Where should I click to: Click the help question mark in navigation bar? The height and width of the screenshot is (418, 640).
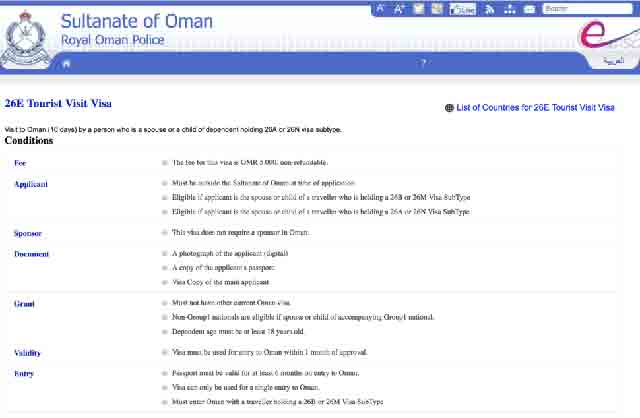point(423,63)
